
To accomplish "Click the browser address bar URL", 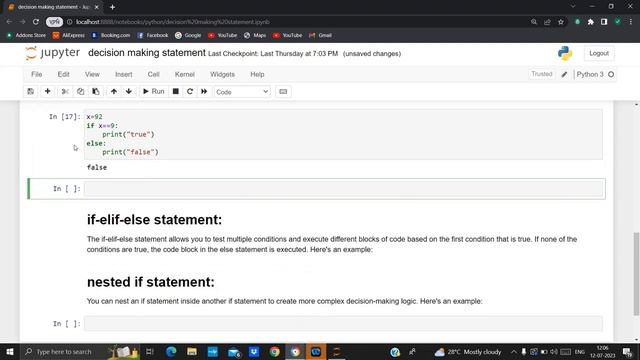I will coord(173,22).
